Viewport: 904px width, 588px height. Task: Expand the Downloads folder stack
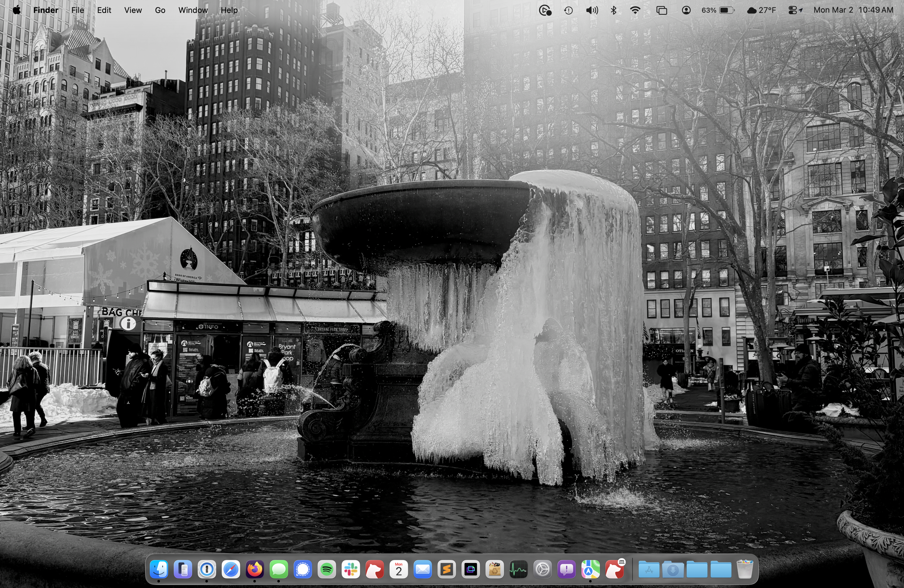[x=673, y=570]
